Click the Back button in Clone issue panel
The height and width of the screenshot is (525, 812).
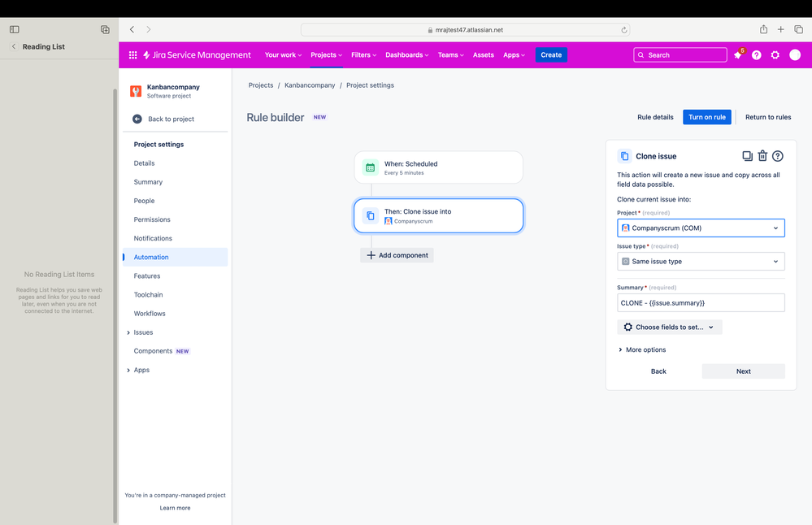pos(658,371)
